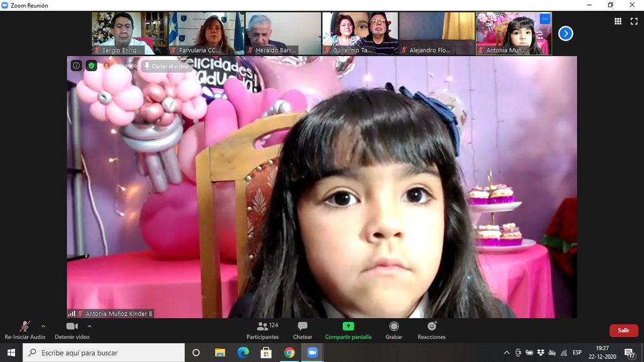Select Sergio Enrique's video thumbnail

130,33
